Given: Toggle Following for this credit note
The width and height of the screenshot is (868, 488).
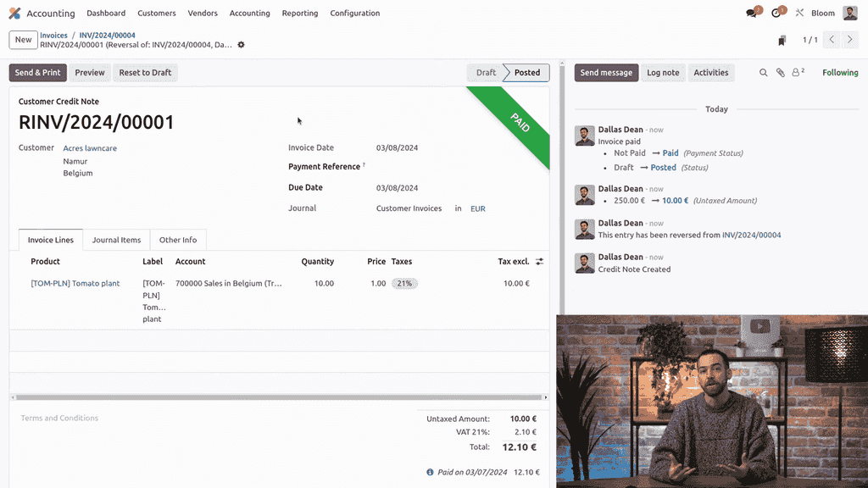Looking at the screenshot, I should click(x=839, y=73).
